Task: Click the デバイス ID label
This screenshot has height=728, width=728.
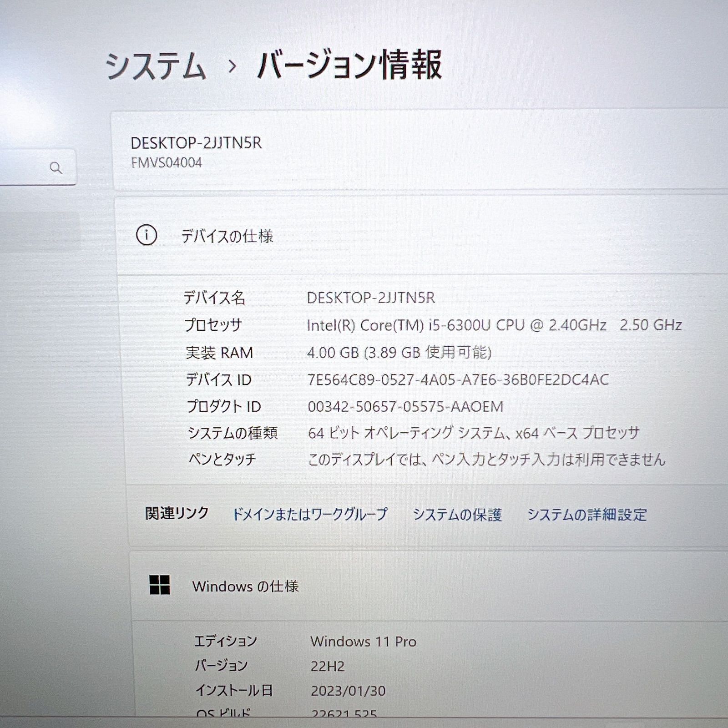Action: (218, 379)
